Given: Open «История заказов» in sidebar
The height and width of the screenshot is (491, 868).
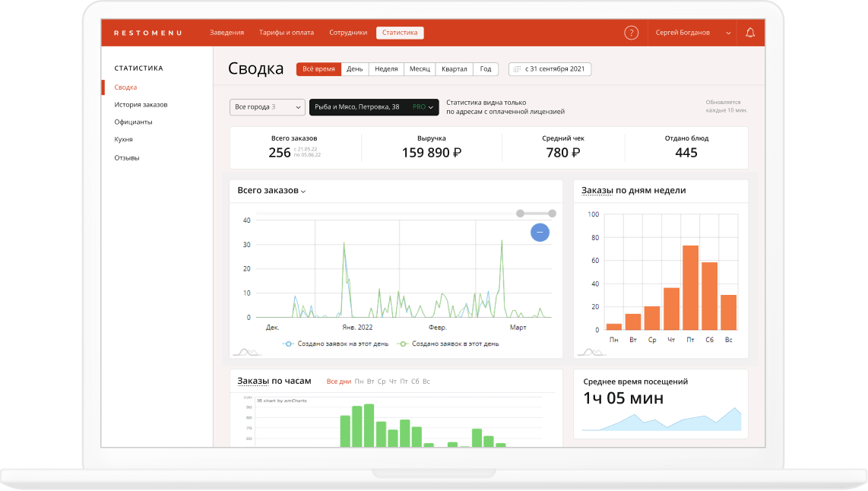Looking at the screenshot, I should click(x=141, y=105).
